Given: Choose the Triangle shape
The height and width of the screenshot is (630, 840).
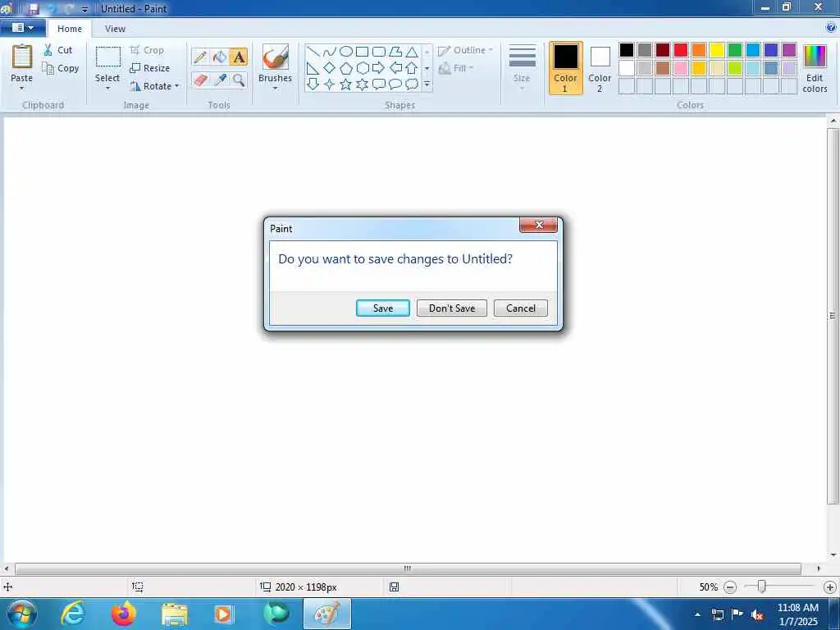Looking at the screenshot, I should pos(412,52).
